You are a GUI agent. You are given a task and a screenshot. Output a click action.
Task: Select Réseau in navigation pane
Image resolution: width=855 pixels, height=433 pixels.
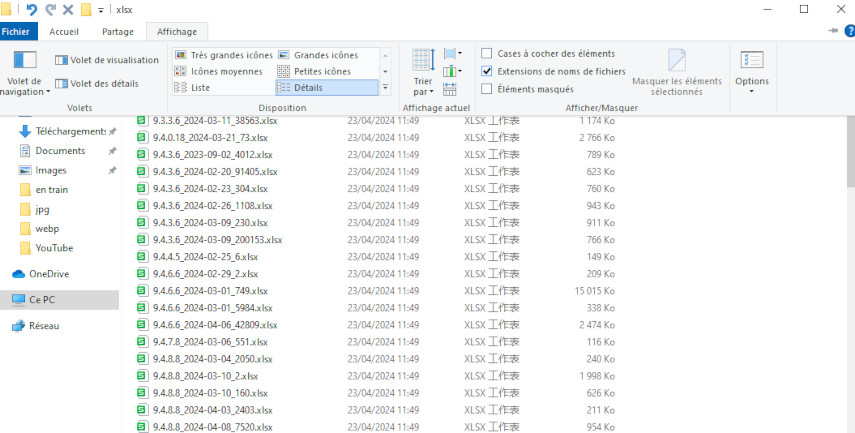[x=44, y=326]
